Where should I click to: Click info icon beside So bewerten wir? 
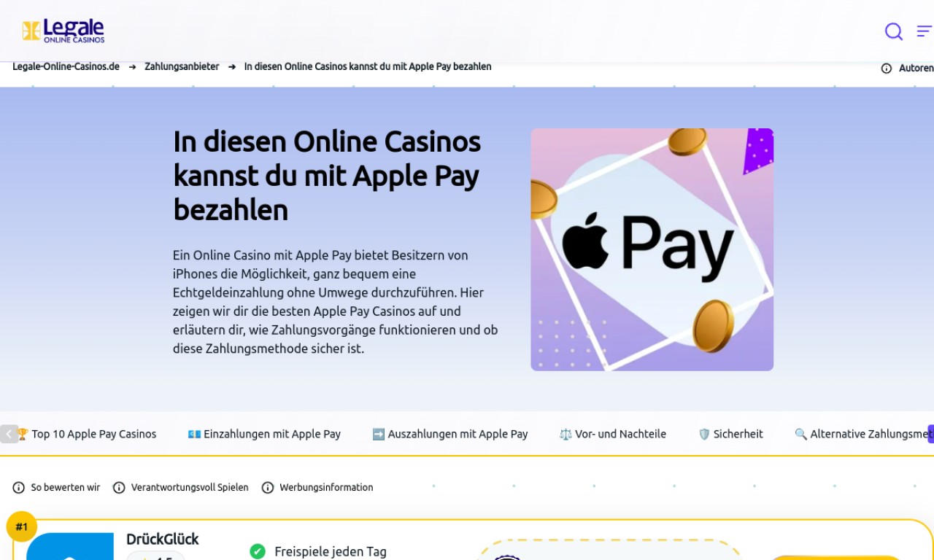click(x=18, y=488)
